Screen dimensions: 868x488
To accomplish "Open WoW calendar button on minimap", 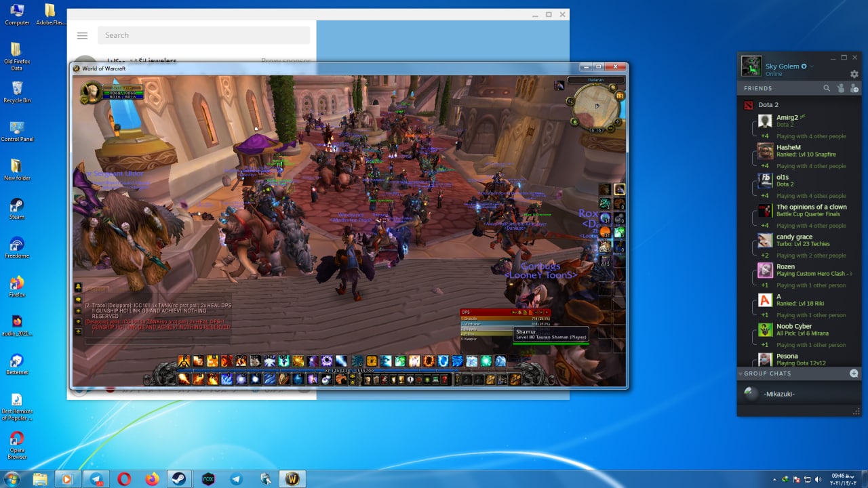I will point(619,96).
